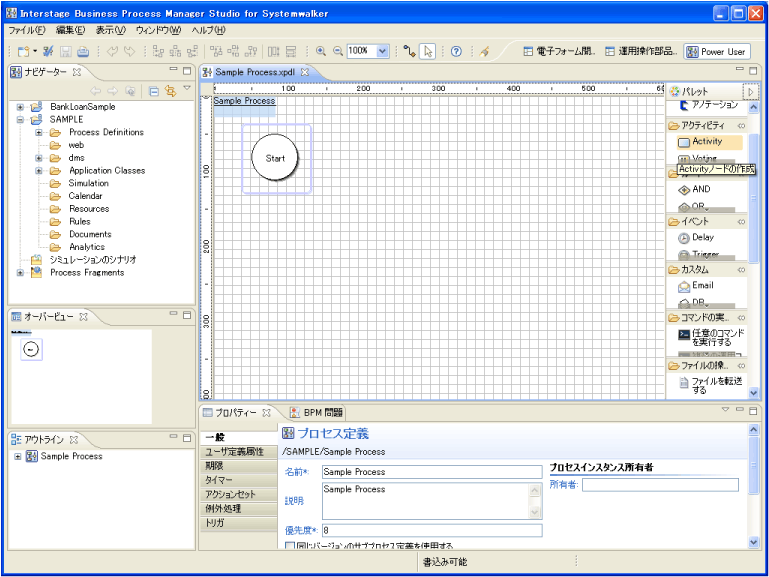Toggle the same-version subprocess checkbox

tap(290, 546)
